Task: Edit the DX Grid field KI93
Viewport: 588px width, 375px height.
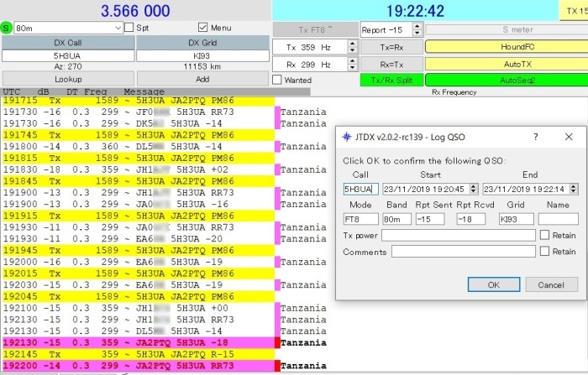Action: [x=202, y=56]
